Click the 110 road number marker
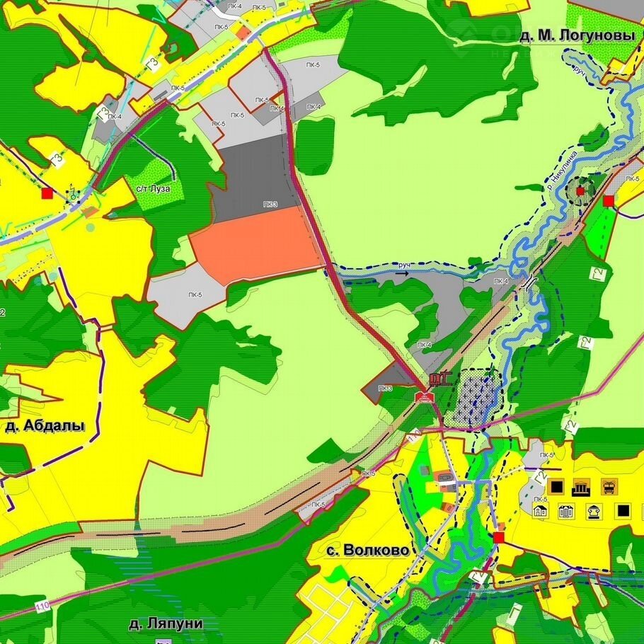This screenshot has width=644, height=644. tap(43, 606)
